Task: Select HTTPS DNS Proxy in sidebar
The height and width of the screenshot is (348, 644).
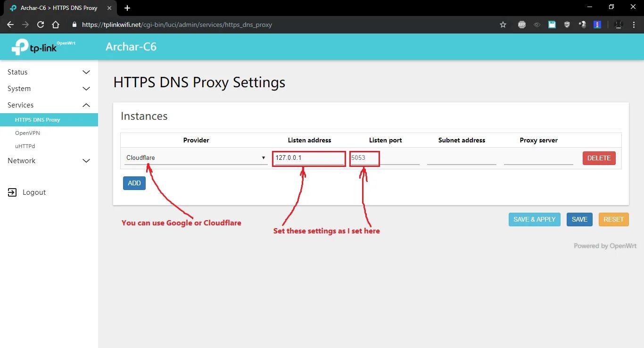Action: click(x=49, y=120)
